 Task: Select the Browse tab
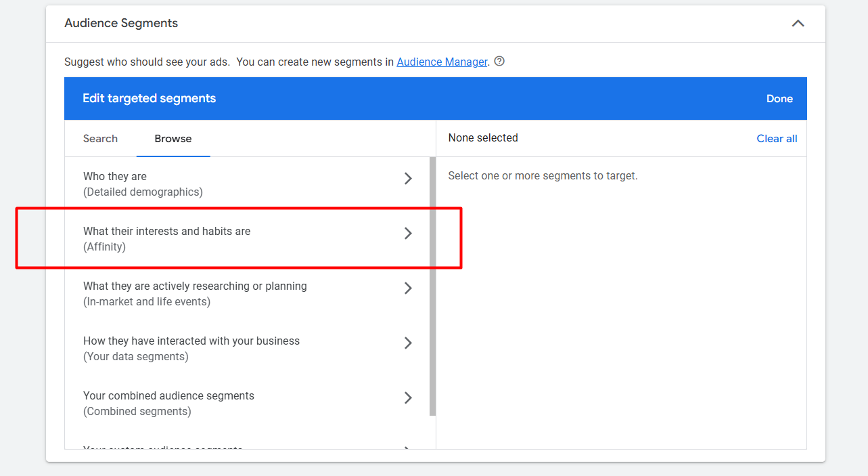[x=173, y=139]
